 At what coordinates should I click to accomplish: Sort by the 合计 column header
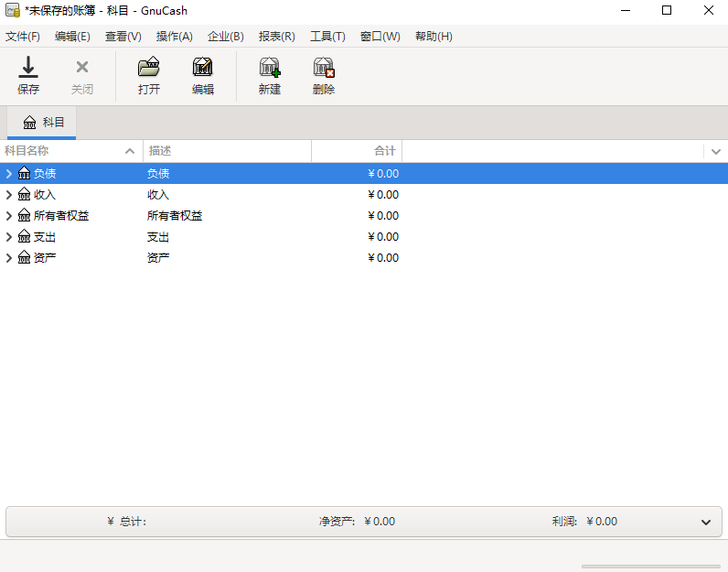[x=357, y=151]
